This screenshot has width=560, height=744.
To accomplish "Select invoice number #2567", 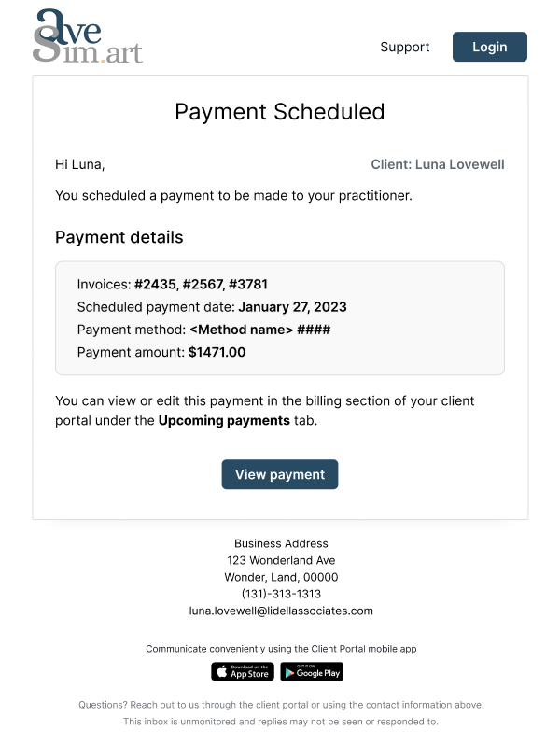I will click(x=204, y=284).
